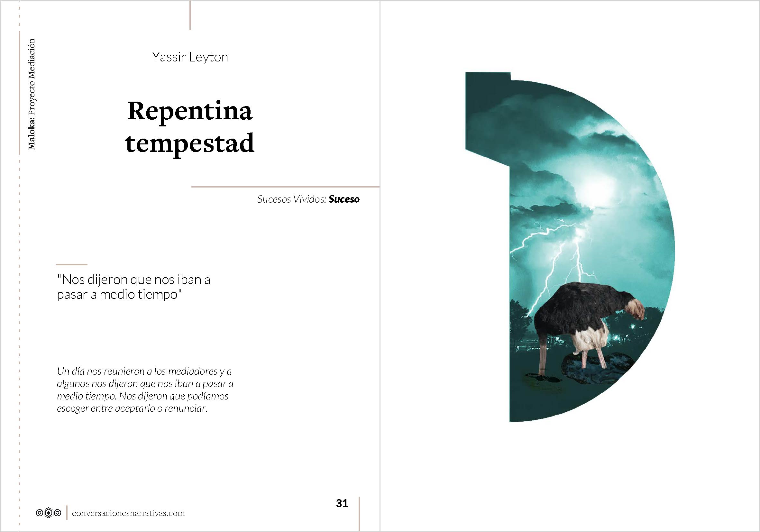Open the conversacionesnarrativas.com link
The height and width of the screenshot is (532, 760).
(128, 513)
